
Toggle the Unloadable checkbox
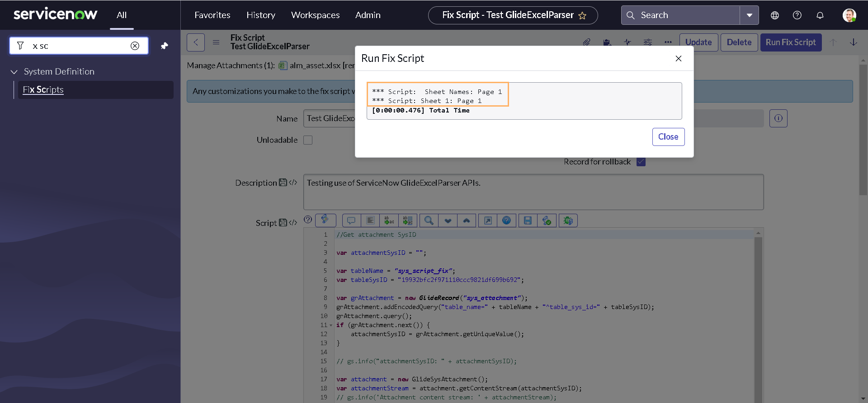click(308, 140)
